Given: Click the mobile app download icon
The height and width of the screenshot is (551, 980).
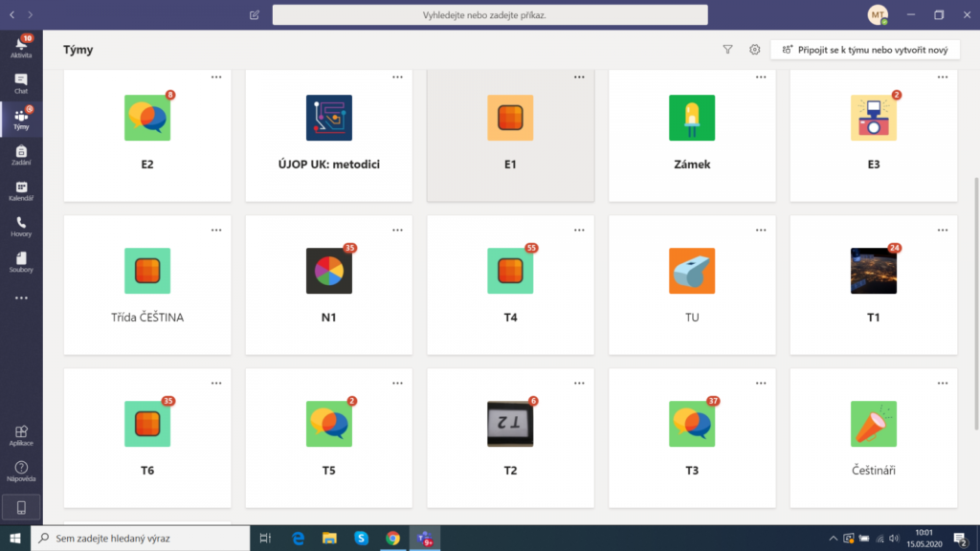Looking at the screenshot, I should click(21, 507).
